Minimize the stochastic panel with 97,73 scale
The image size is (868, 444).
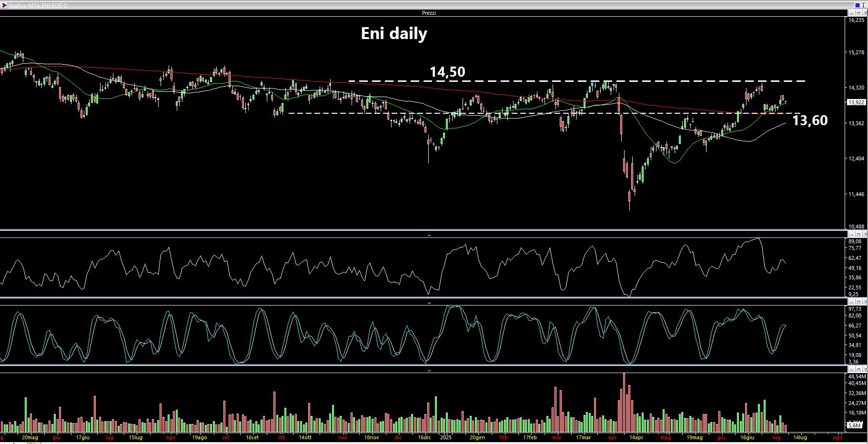tap(852, 302)
